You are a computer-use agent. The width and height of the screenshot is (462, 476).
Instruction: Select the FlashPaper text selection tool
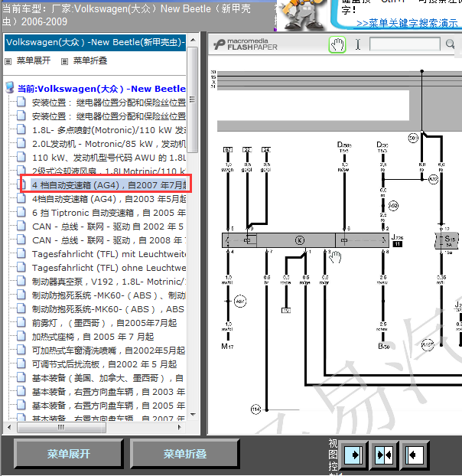pyautogui.click(x=358, y=44)
